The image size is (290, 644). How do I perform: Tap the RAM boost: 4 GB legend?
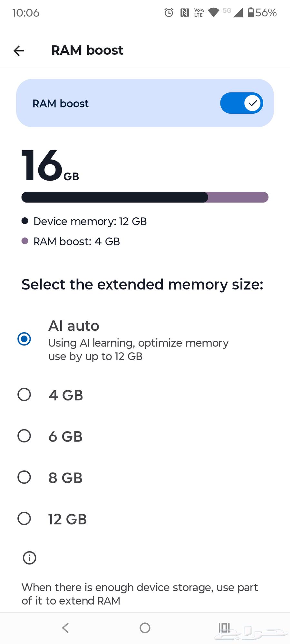(76, 241)
